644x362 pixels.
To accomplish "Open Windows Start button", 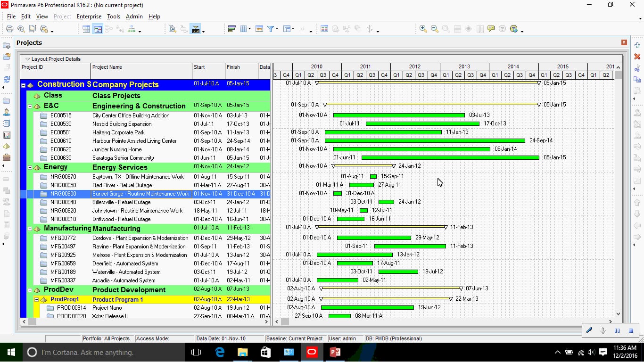I will tap(11, 352).
